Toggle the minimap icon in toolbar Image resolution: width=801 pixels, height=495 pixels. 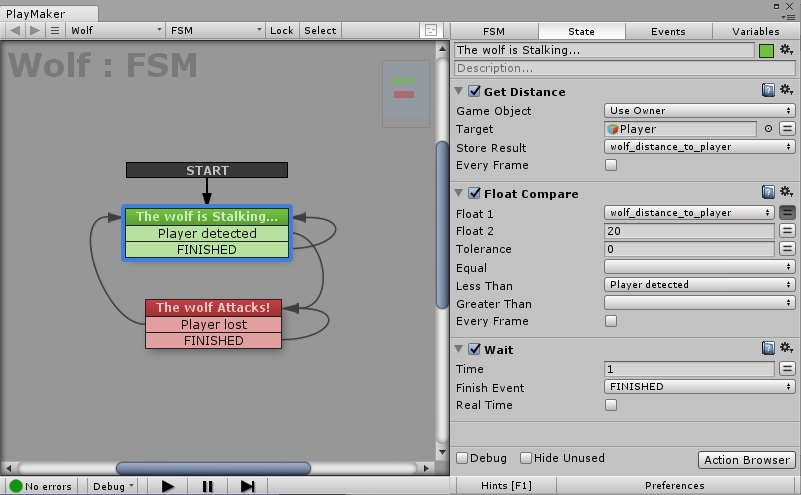[431, 31]
